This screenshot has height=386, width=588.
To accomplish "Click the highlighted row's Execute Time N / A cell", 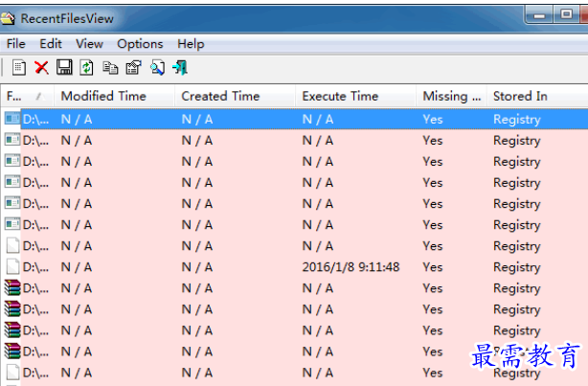I will coord(318,120).
